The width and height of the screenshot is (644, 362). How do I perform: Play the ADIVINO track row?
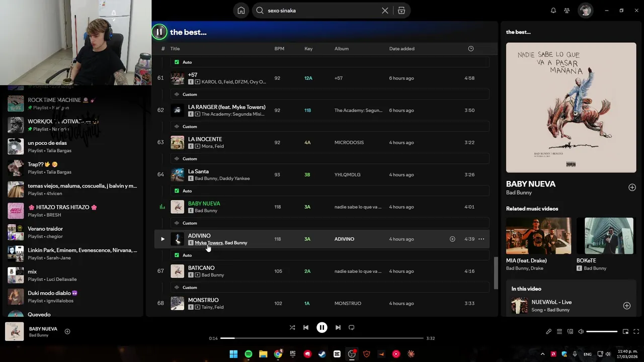coord(163,239)
